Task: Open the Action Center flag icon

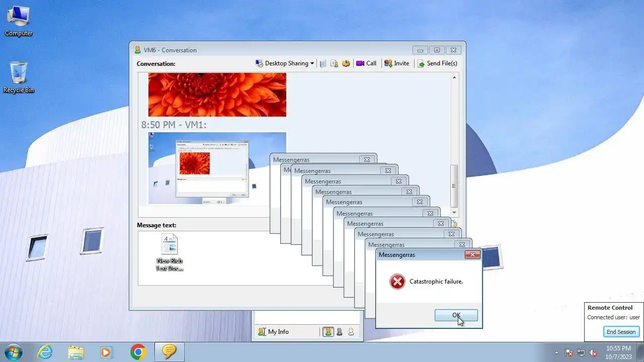Action: (569, 352)
